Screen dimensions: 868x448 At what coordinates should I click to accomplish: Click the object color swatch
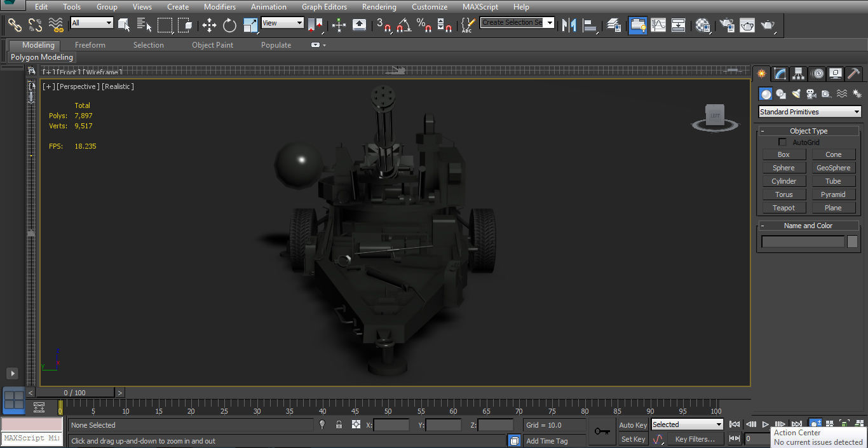tap(852, 241)
